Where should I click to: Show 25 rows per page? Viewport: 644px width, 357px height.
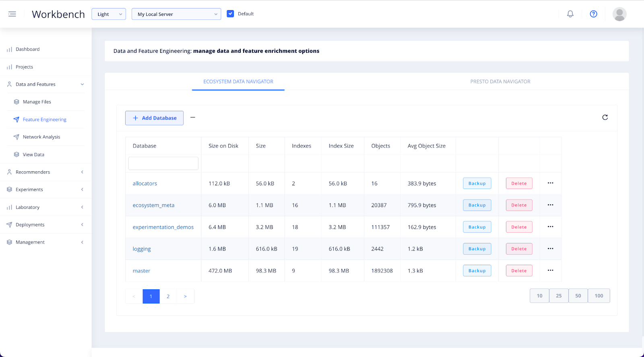pos(559,296)
